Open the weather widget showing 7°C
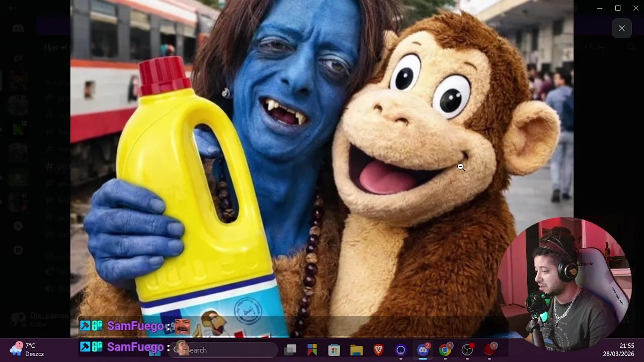The image size is (644, 362). (28, 350)
